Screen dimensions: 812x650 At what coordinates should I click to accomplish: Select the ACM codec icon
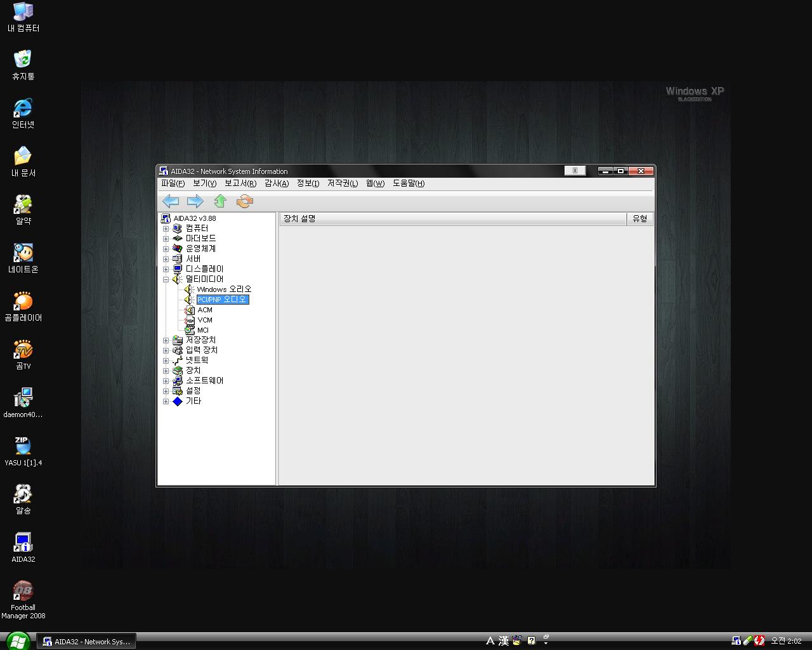pos(189,310)
